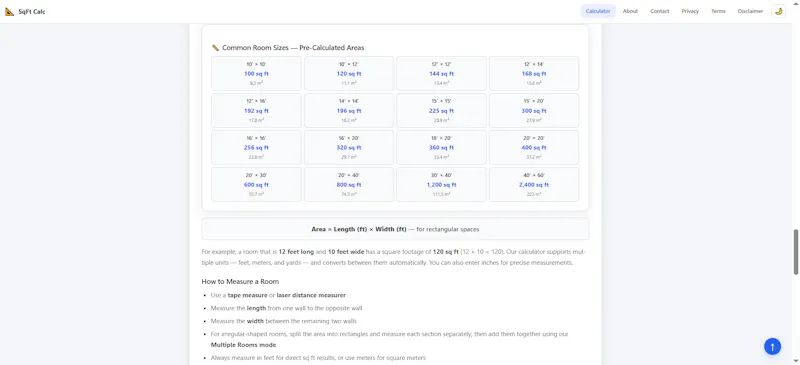Choose the 20' × 20' 400 sq ft card
This screenshot has height=365, width=800.
point(534,148)
